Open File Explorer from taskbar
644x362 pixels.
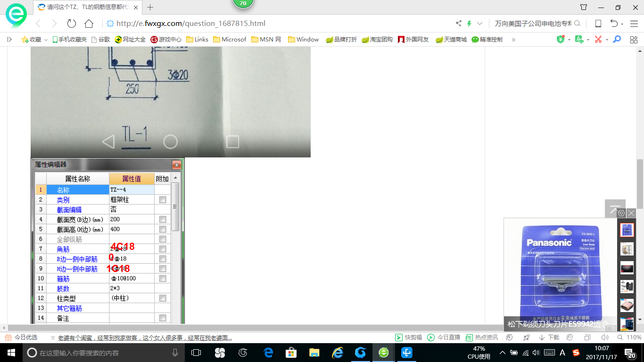click(x=314, y=353)
